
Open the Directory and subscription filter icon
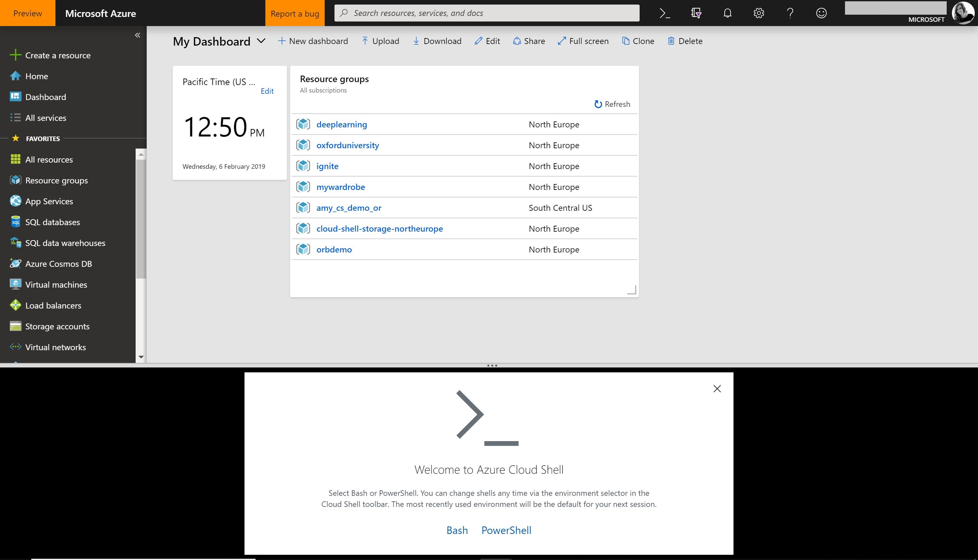point(696,13)
